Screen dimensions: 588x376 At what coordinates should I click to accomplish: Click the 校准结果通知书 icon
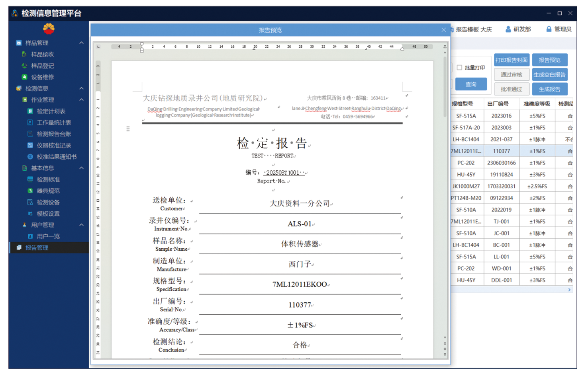(x=30, y=157)
